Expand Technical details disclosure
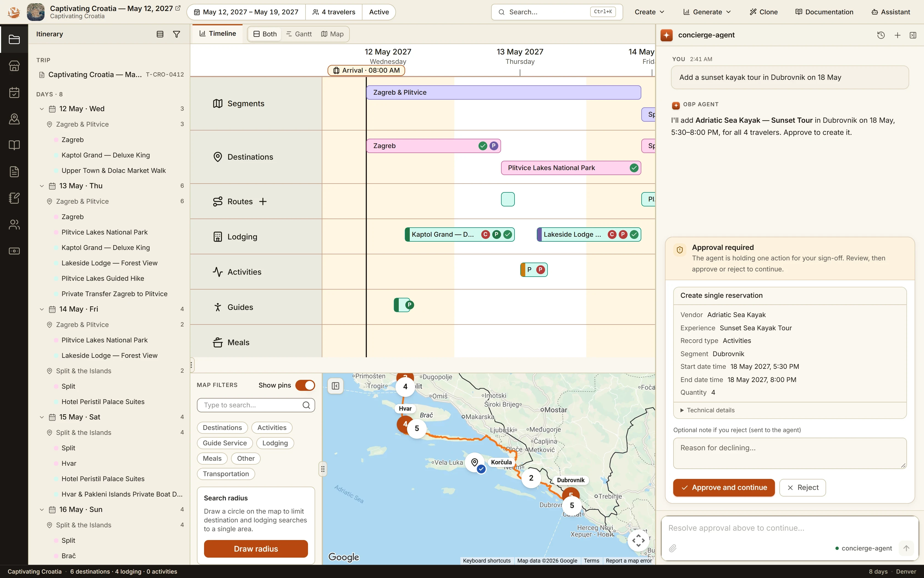This screenshot has width=924, height=578. pos(707,410)
